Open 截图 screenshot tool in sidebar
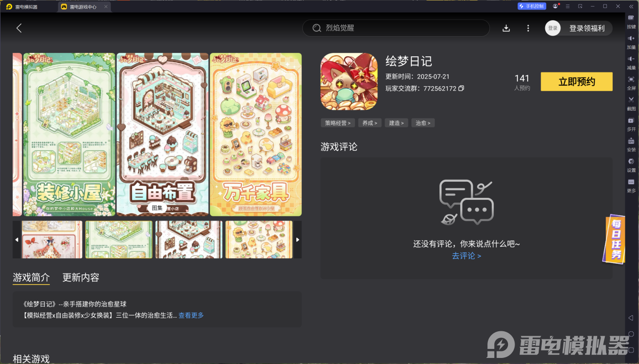 click(x=631, y=103)
